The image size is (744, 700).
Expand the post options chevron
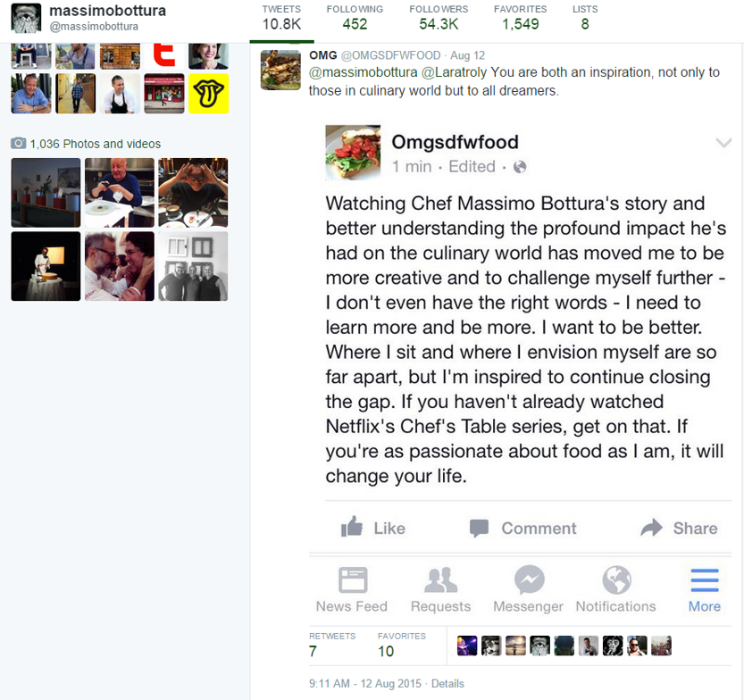tap(723, 142)
